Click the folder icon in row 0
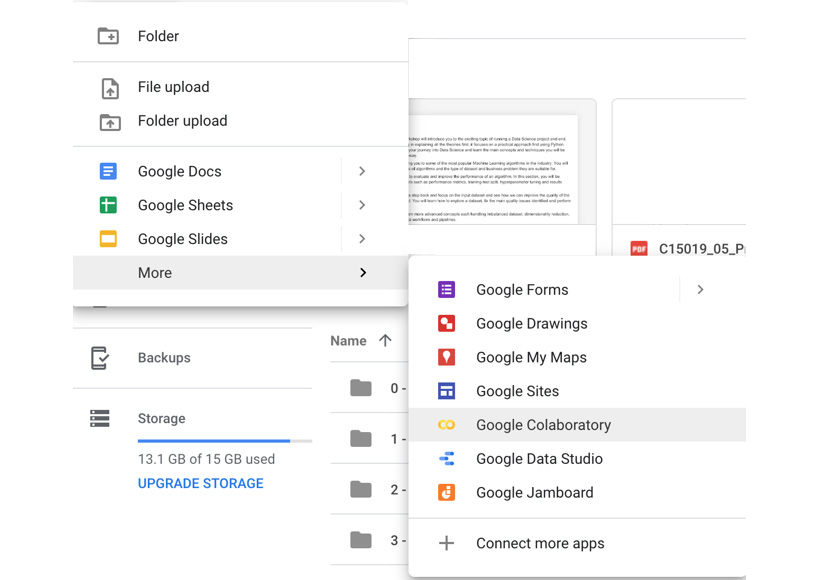This screenshot has height=580, width=819. coord(361,388)
